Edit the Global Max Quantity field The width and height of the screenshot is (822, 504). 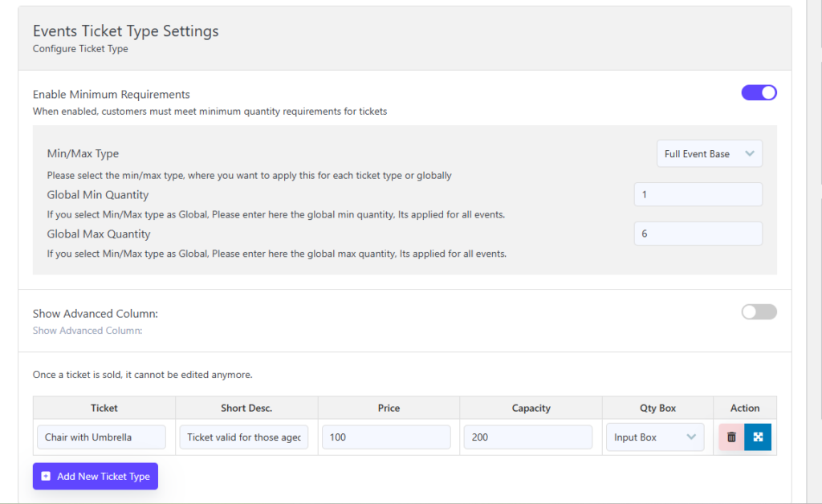(x=698, y=234)
